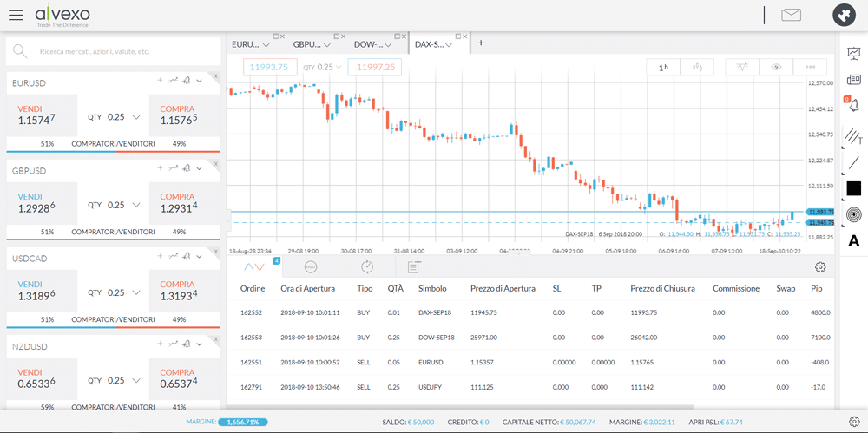Click the left panel collapse handle
868x433 pixels.
pyautogui.click(x=227, y=220)
